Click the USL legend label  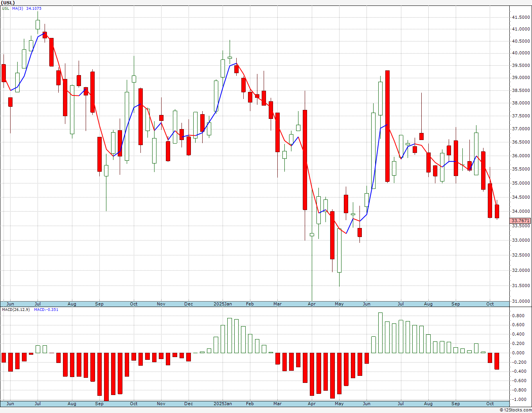click(x=5, y=9)
